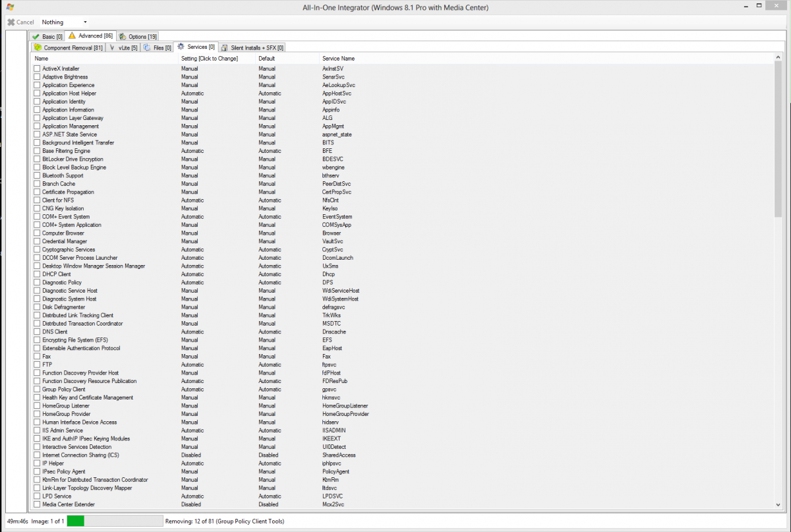Viewport: 791px width, 532px height.
Task: Cancel the running integration
Action: [x=20, y=22]
